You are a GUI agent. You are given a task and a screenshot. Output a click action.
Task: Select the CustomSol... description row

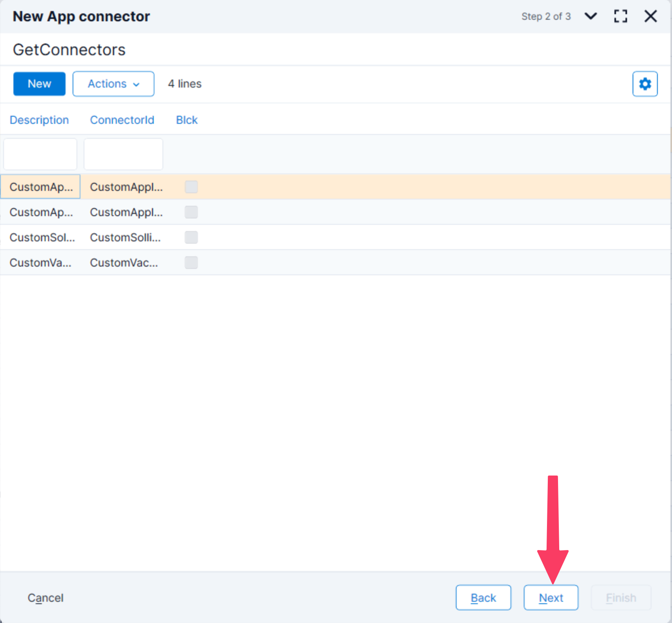coord(42,237)
